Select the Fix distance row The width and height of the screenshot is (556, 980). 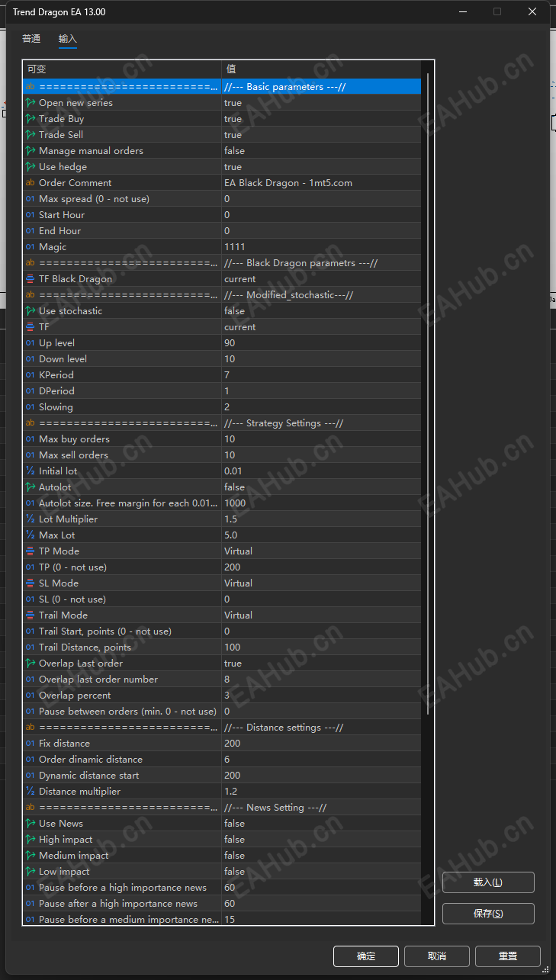pyautogui.click(x=222, y=744)
